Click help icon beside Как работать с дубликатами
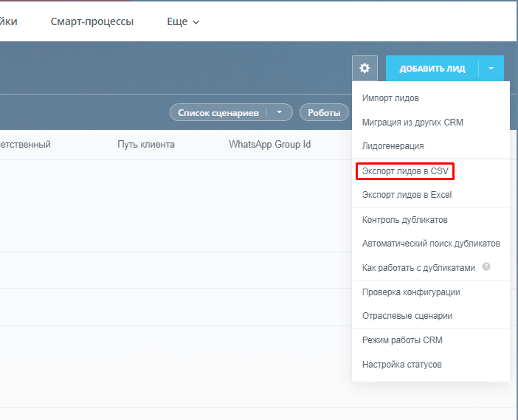518x420 pixels. click(486, 267)
